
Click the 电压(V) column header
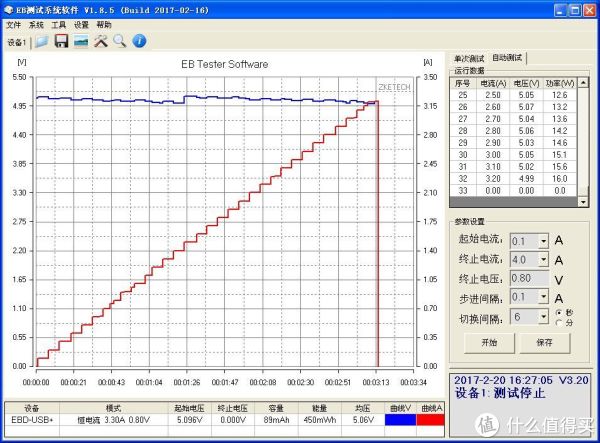pyautogui.click(x=527, y=83)
